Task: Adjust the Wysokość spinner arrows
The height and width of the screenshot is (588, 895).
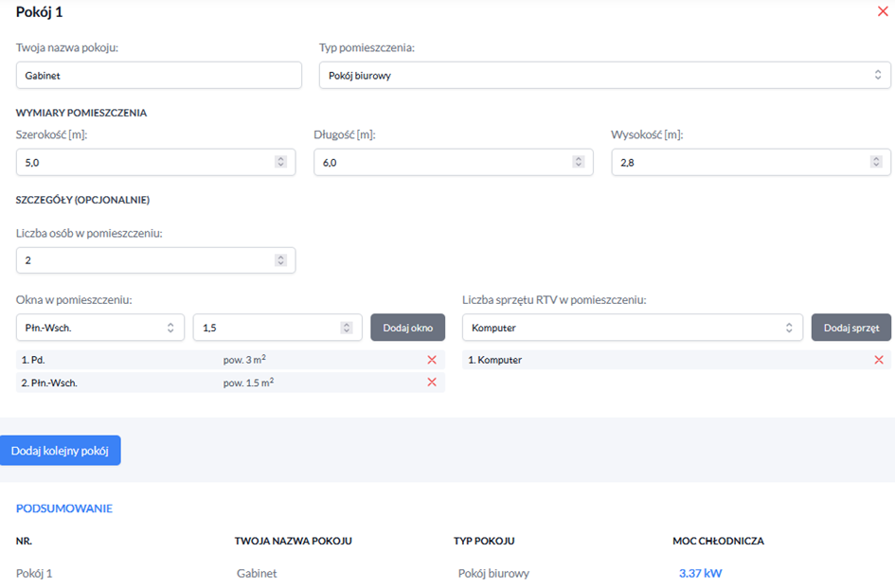Action: click(875, 163)
